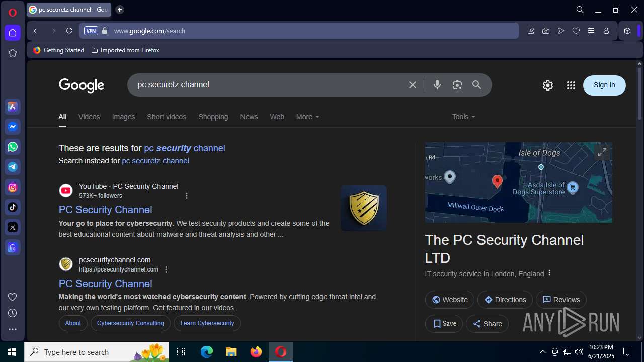Go to Opera home start page
Image resolution: width=644 pixels, height=362 pixels.
[x=13, y=33]
